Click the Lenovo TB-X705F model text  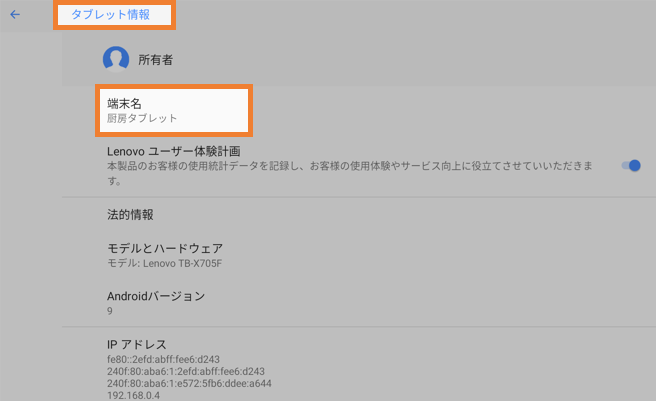(182, 263)
